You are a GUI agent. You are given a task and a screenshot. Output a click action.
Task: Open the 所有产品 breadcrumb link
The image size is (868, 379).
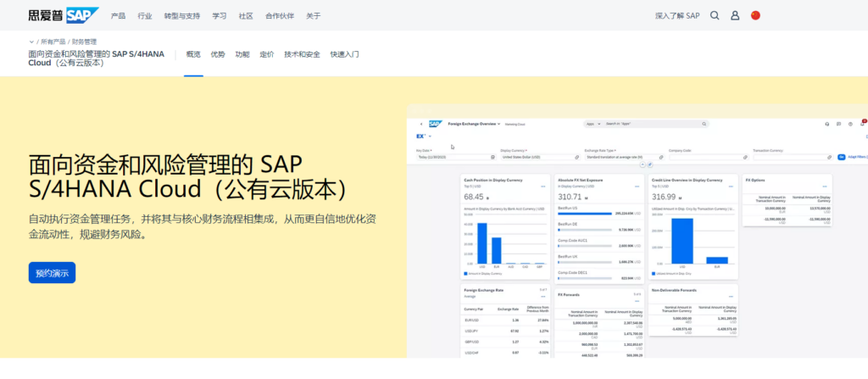(x=53, y=42)
